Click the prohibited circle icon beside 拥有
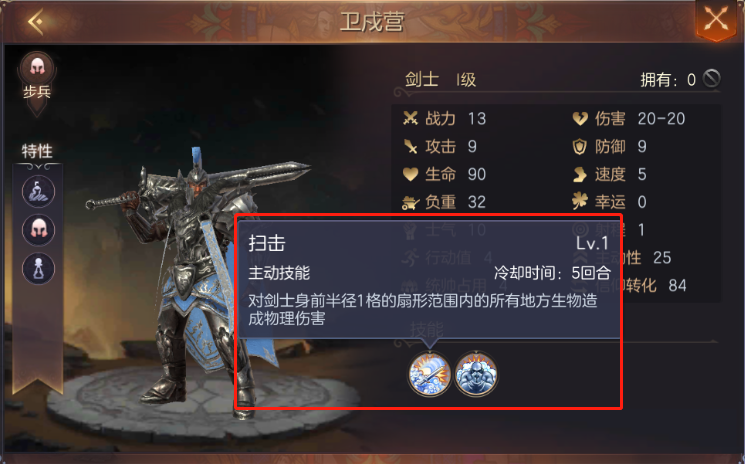The width and height of the screenshot is (745, 464). pos(711,79)
